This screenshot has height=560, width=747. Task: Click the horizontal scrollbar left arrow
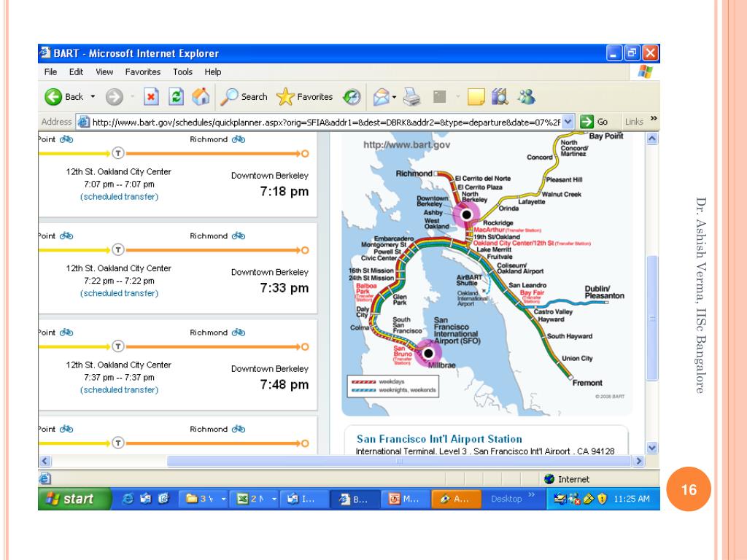pos(44,461)
